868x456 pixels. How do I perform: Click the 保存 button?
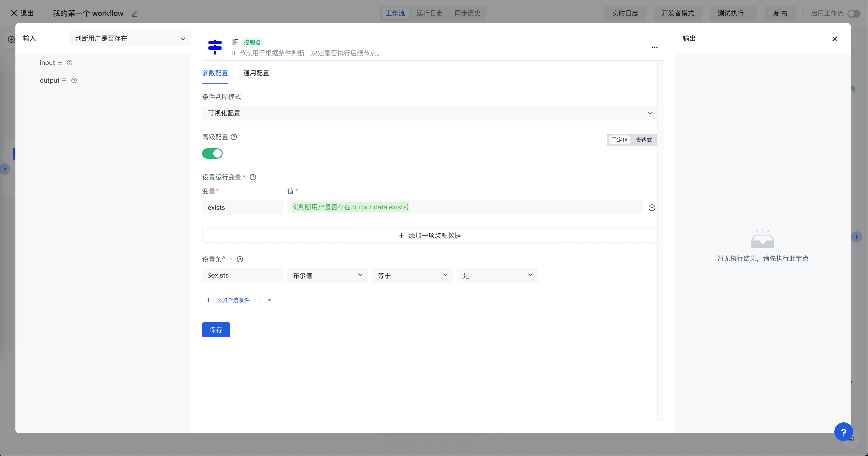(216, 330)
